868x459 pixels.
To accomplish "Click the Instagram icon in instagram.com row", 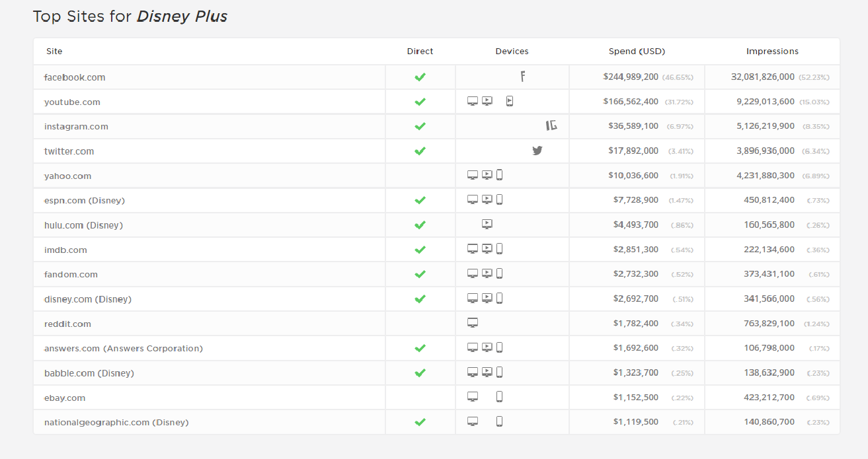I will coord(551,125).
